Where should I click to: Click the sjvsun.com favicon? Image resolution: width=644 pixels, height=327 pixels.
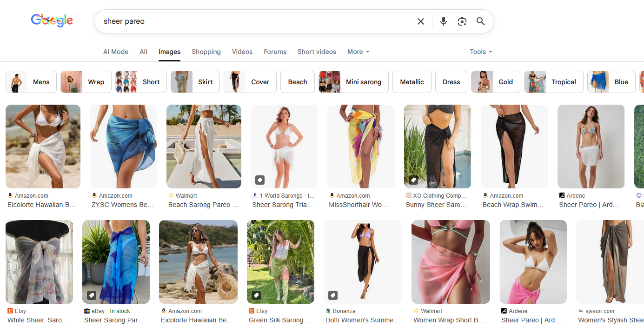(x=581, y=311)
